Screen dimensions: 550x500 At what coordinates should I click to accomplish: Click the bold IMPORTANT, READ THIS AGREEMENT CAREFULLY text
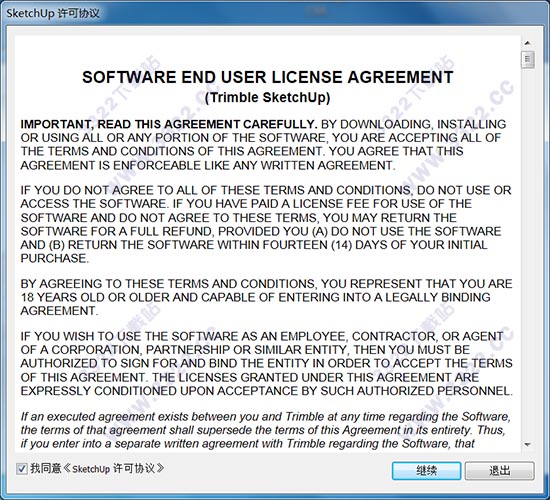(169, 124)
